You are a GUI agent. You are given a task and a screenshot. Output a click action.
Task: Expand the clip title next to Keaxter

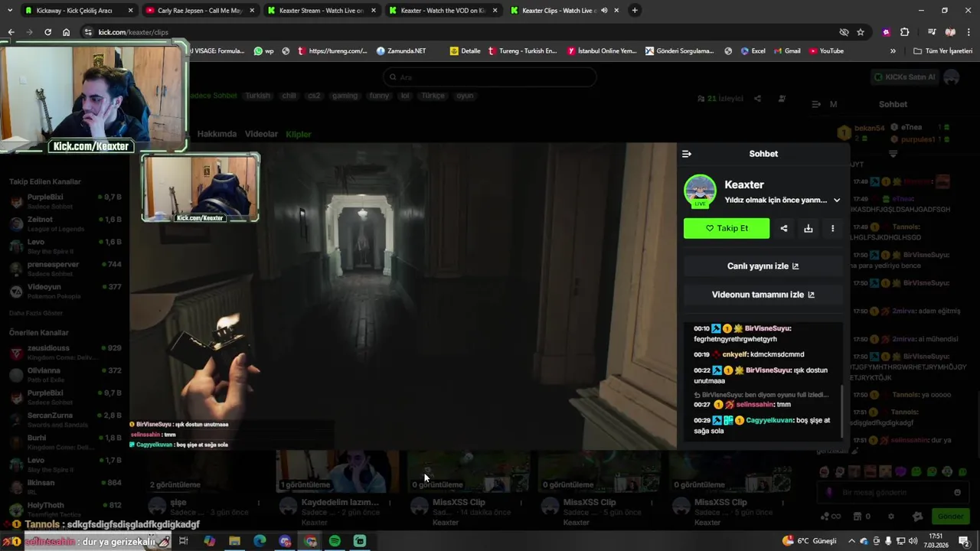[837, 201]
